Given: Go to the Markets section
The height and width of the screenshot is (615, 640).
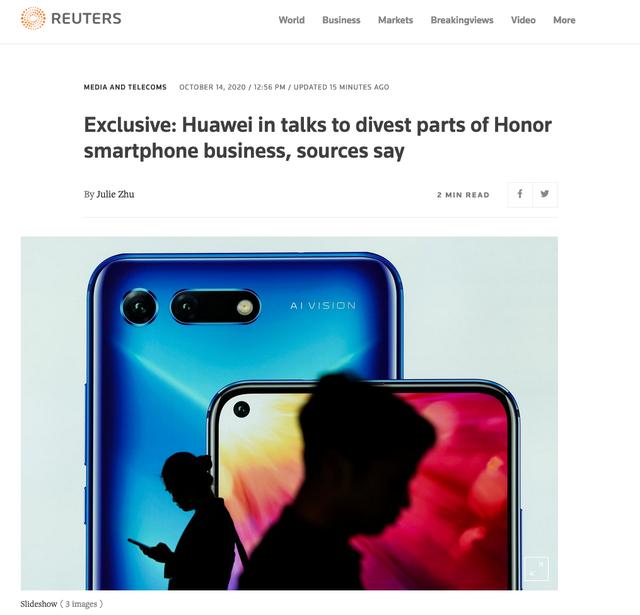Looking at the screenshot, I should coord(396,20).
